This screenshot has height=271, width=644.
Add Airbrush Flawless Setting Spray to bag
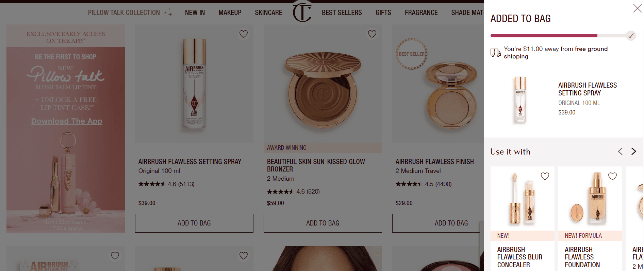194,223
